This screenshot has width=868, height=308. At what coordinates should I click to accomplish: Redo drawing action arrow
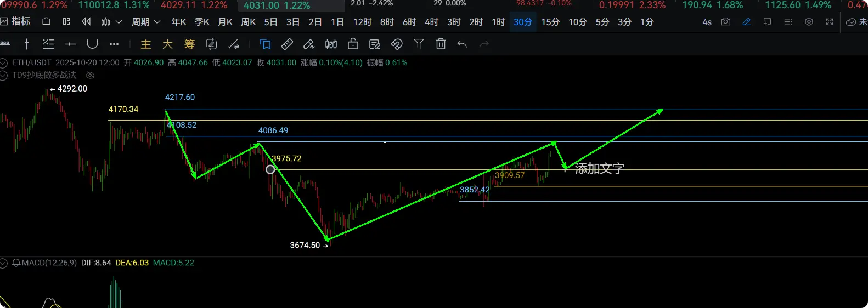point(484,44)
